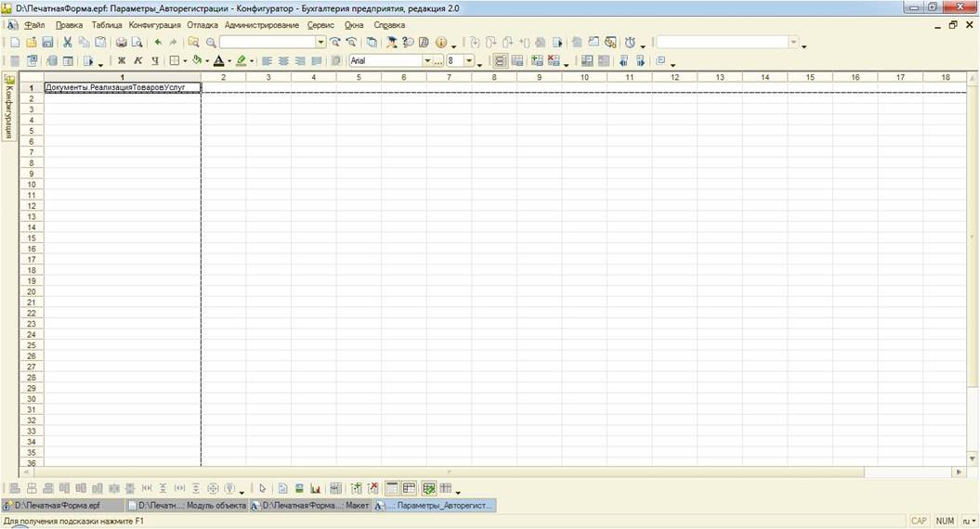Open the Таблица menu

(x=106, y=25)
